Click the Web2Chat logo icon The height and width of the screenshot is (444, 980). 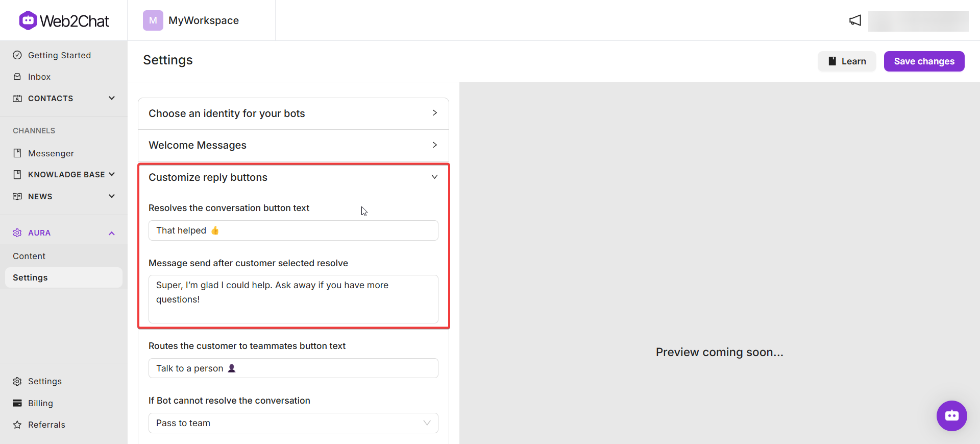pyautogui.click(x=28, y=20)
